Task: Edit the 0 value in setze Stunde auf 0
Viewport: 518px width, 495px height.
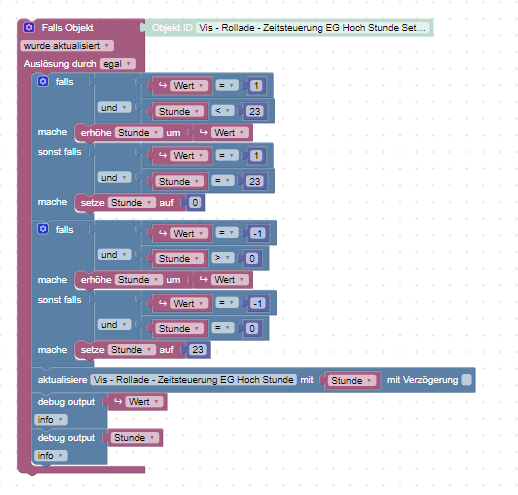Action: [x=195, y=202]
